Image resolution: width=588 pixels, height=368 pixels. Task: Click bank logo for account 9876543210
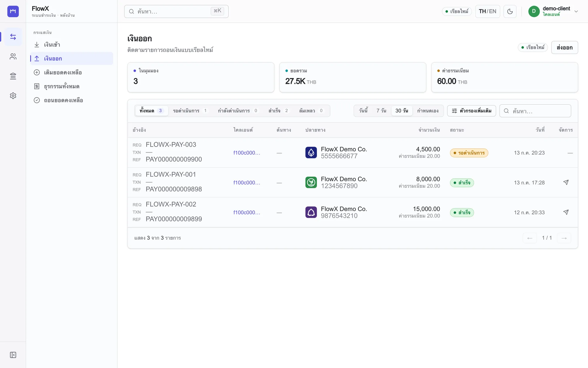click(311, 212)
